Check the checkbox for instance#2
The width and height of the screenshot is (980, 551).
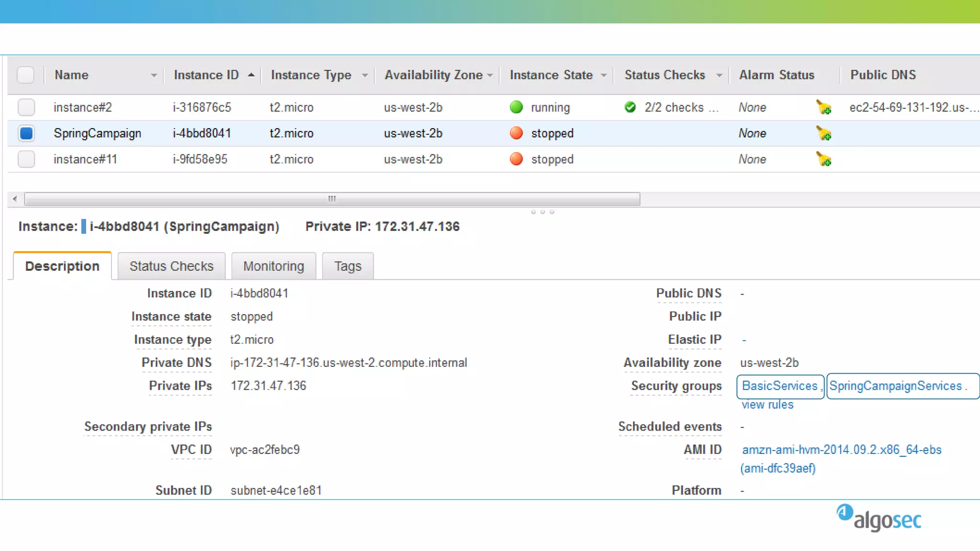click(26, 107)
